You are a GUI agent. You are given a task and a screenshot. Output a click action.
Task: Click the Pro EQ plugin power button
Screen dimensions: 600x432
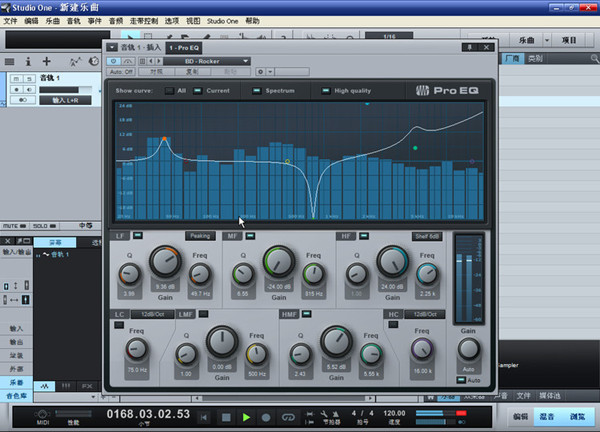[114, 61]
